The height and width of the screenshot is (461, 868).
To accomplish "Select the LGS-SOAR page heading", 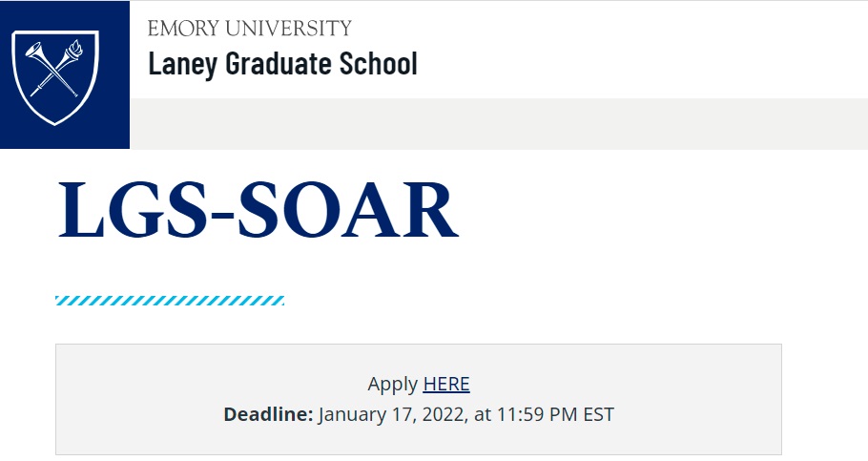I will (x=258, y=210).
